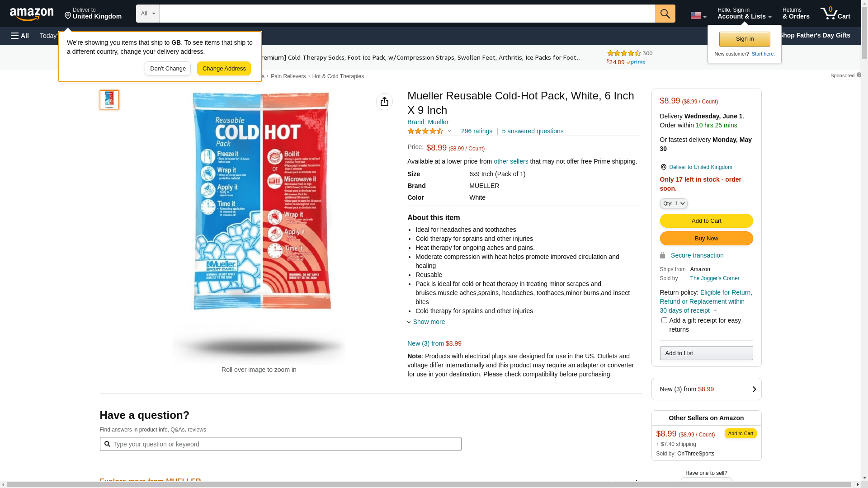Click the star rating icons
Viewport: 868px width, 488px height.
(425, 131)
